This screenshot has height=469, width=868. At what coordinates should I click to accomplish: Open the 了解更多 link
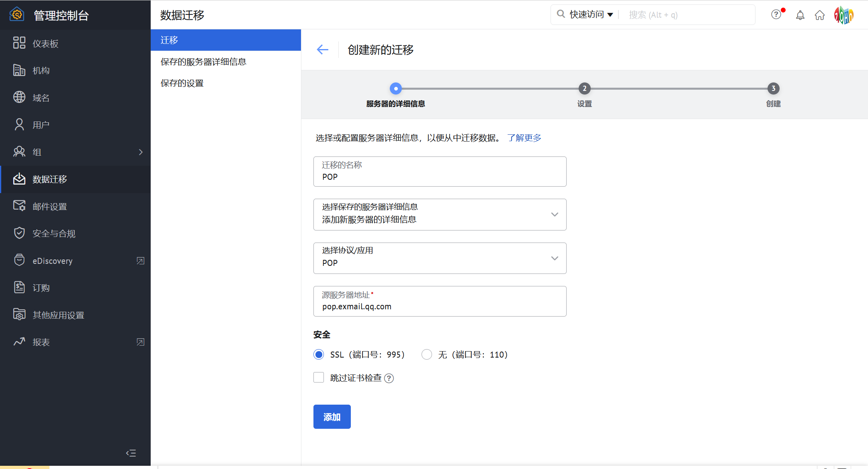[524, 138]
